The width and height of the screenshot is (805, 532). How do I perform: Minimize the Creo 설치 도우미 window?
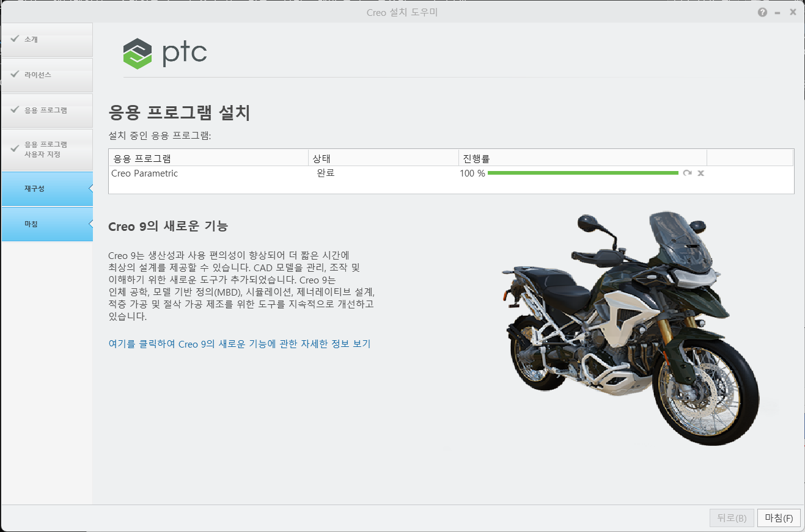click(777, 12)
